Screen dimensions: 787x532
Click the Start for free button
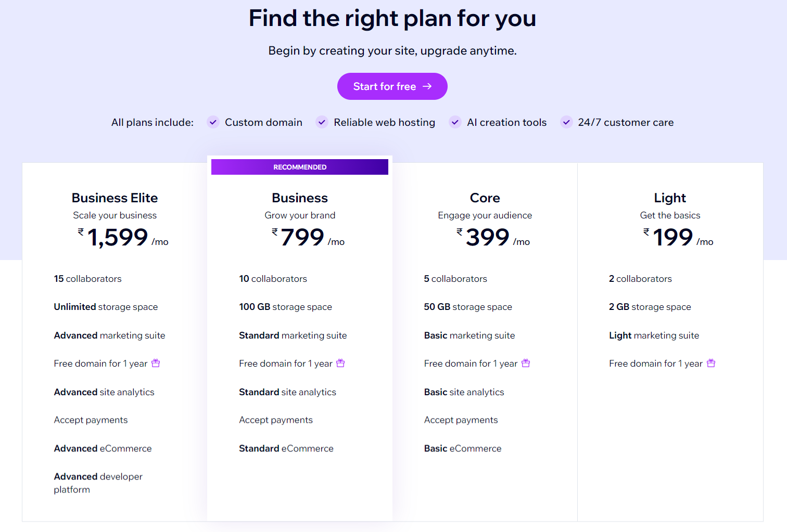[392, 86]
